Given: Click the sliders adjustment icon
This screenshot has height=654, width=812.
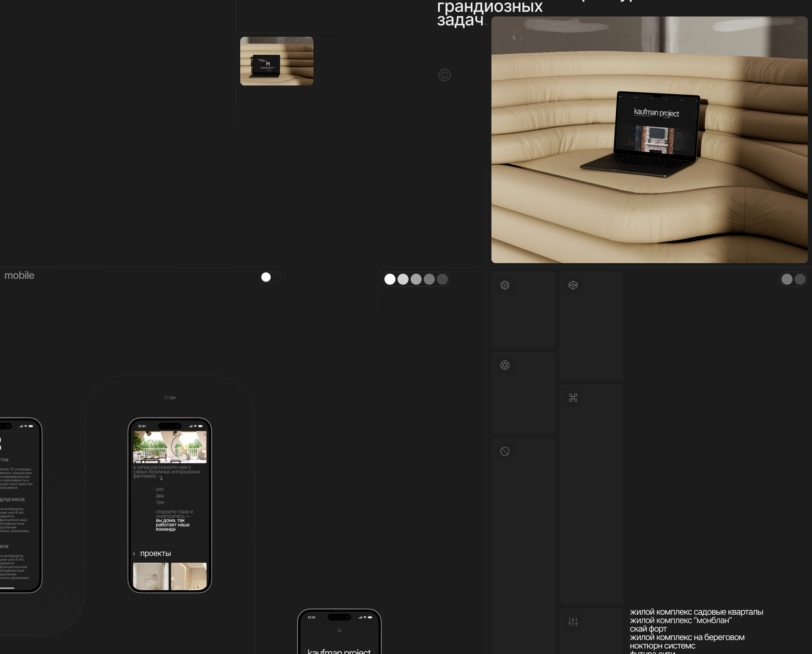Looking at the screenshot, I should [573, 622].
